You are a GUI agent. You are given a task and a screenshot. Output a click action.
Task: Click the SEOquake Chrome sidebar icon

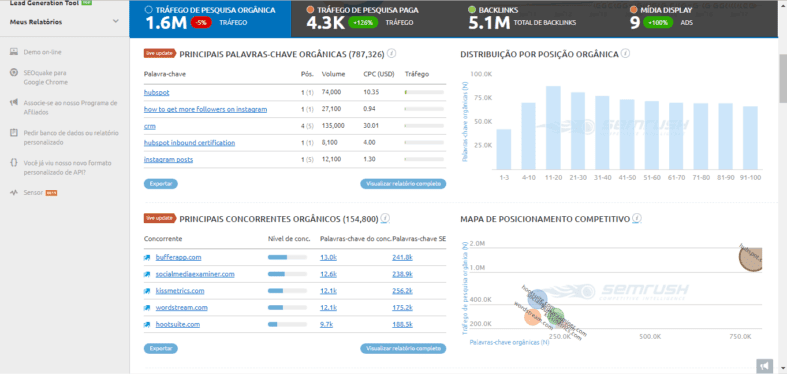[14, 72]
